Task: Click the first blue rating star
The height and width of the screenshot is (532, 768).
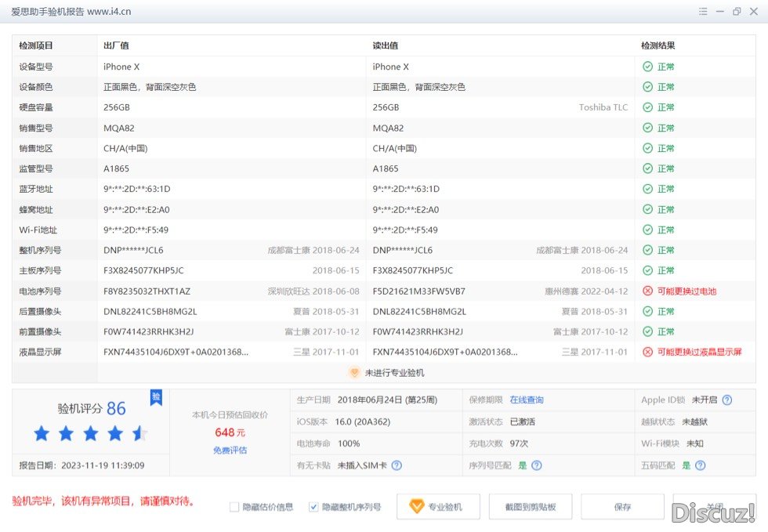Action: pyautogui.click(x=42, y=433)
